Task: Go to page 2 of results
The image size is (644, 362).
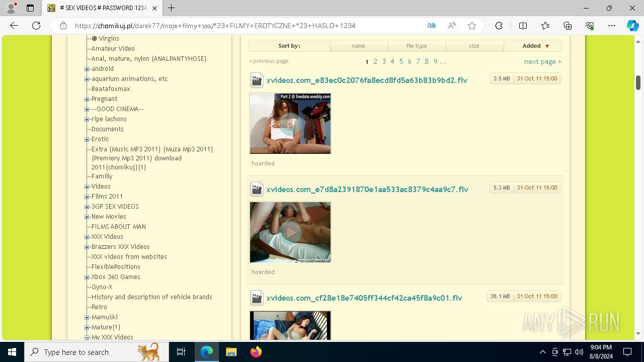Action: coord(375,61)
